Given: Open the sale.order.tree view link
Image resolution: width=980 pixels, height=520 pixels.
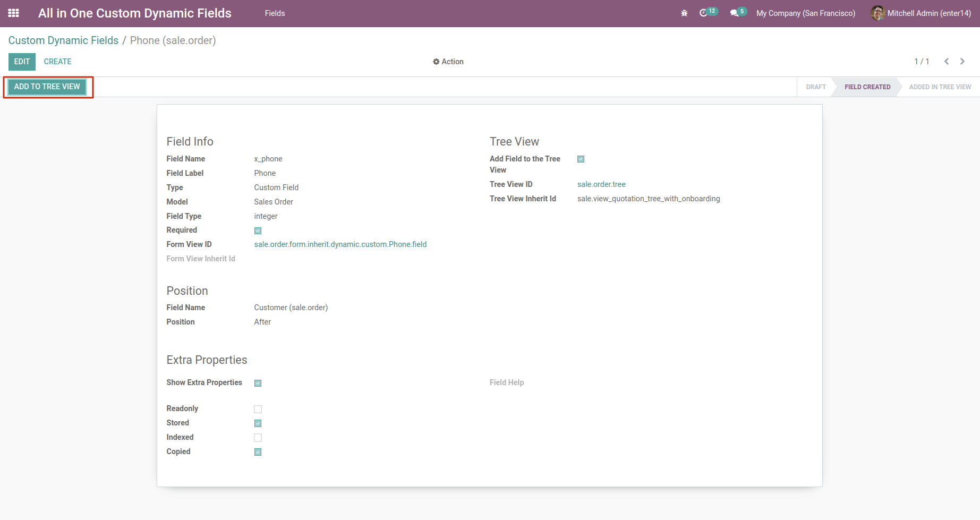Looking at the screenshot, I should coord(601,184).
